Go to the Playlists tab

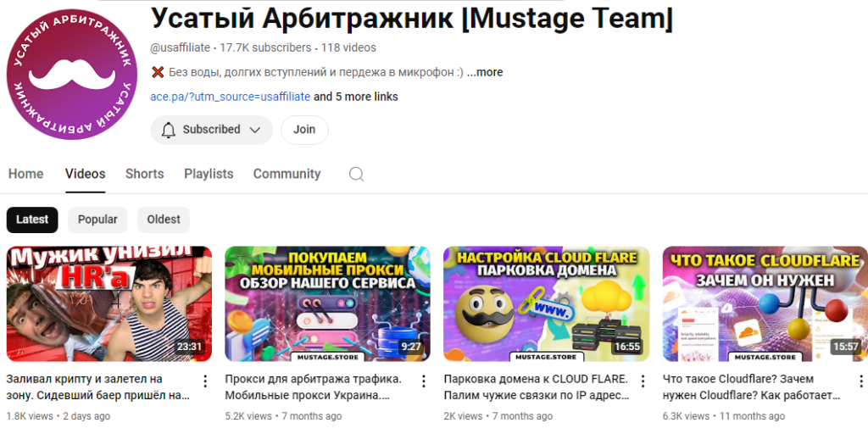click(209, 174)
